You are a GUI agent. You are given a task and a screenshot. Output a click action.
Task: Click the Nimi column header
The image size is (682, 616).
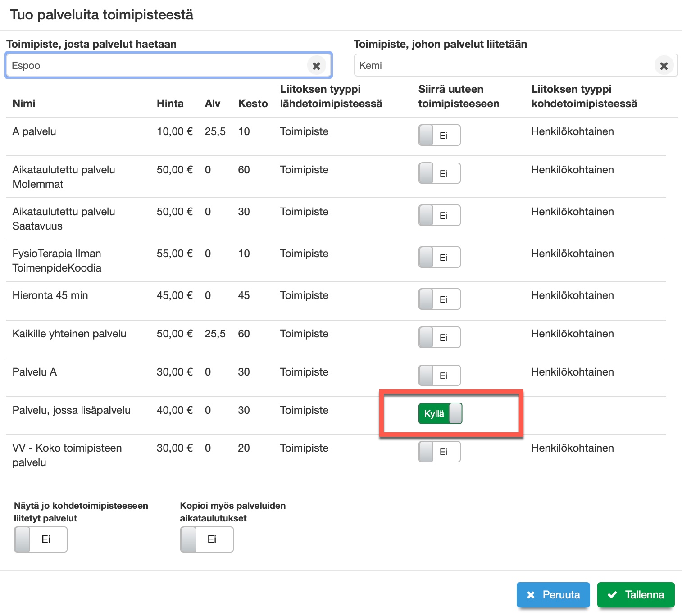click(24, 104)
